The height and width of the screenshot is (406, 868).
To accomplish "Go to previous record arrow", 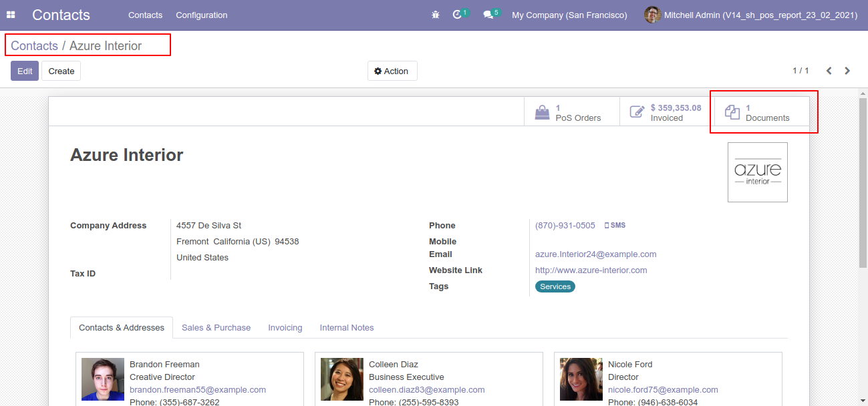I will 829,71.
